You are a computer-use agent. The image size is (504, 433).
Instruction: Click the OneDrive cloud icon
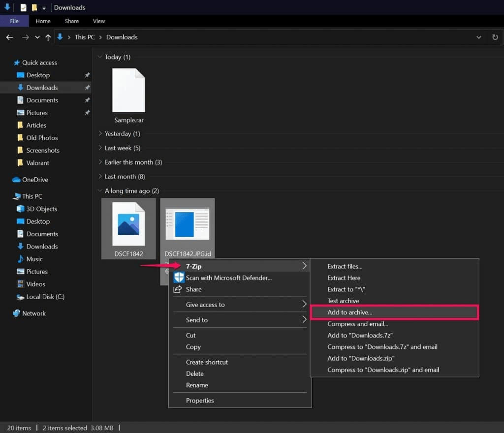click(x=16, y=180)
